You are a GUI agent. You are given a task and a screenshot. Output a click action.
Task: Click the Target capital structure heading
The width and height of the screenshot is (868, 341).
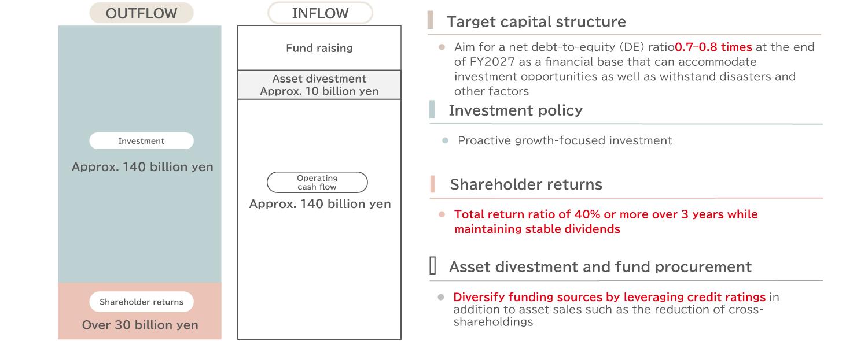coord(536,22)
